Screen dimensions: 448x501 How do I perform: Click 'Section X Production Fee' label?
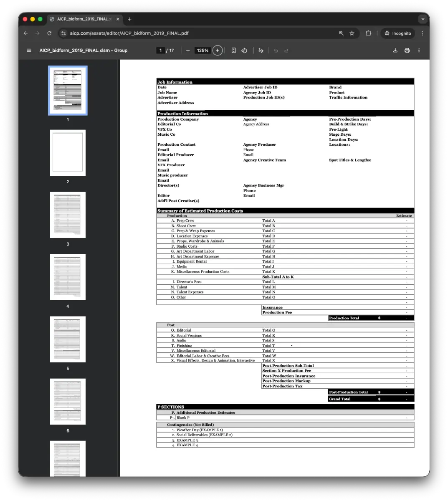point(286,371)
